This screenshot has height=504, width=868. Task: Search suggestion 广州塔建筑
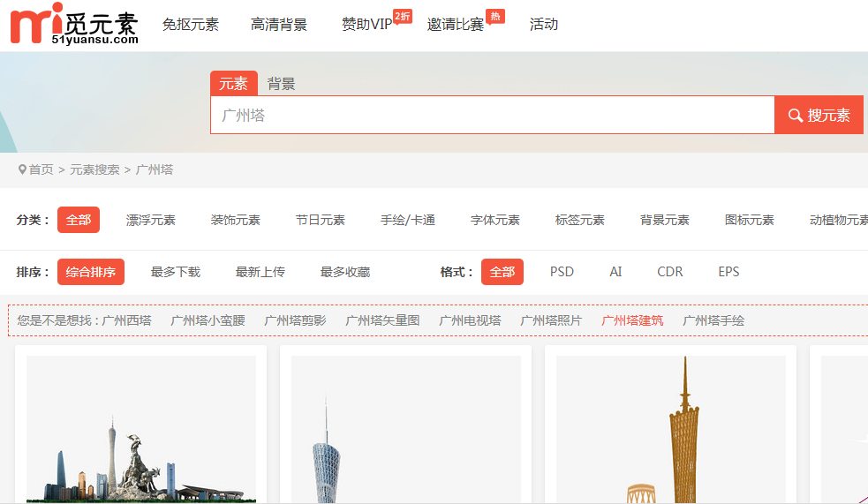point(632,320)
